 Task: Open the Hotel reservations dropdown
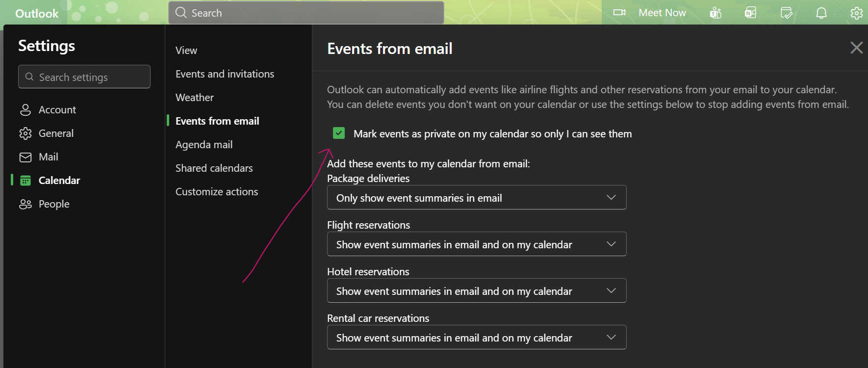click(476, 290)
